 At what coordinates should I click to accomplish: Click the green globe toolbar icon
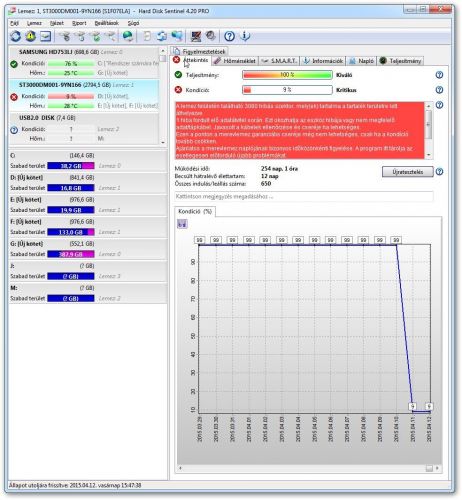pyautogui.click(x=128, y=36)
